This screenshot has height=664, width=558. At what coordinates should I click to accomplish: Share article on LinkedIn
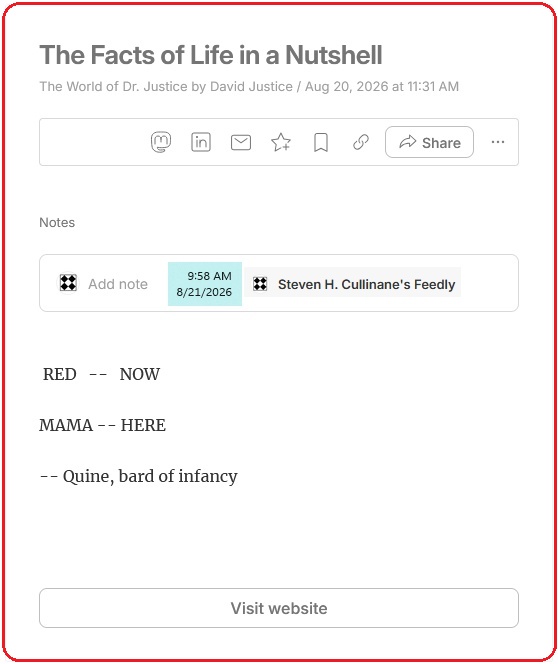(201, 142)
